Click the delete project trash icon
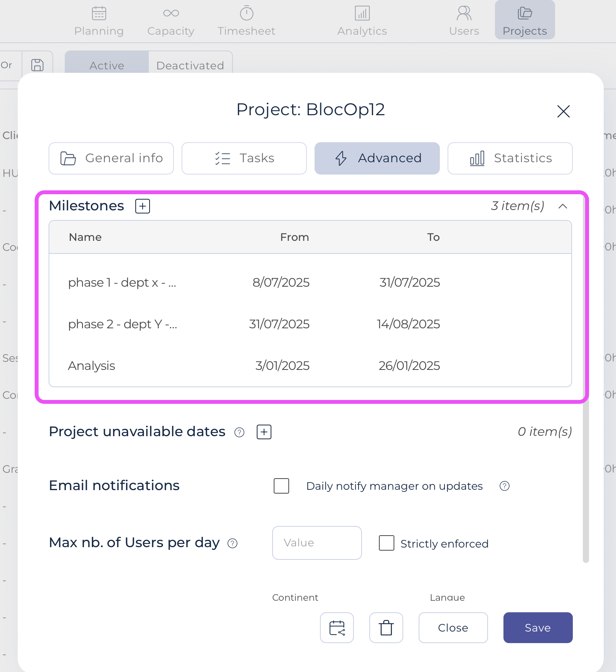Image resolution: width=616 pixels, height=672 pixels. click(386, 628)
